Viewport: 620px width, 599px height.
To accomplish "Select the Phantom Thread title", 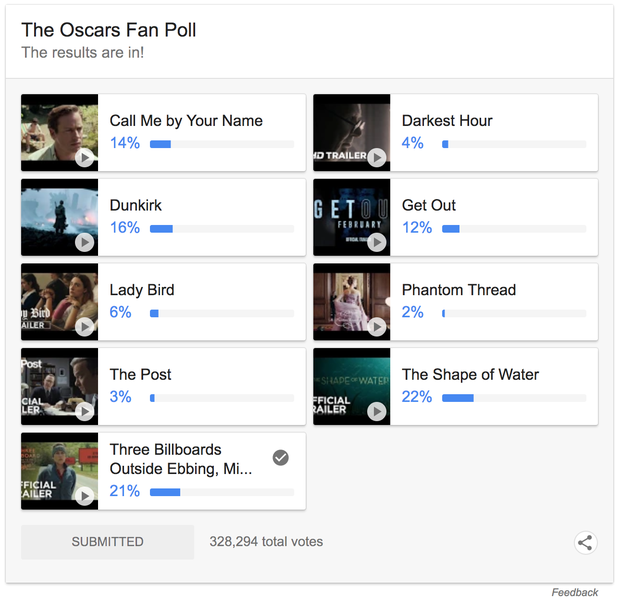I will 459,290.
